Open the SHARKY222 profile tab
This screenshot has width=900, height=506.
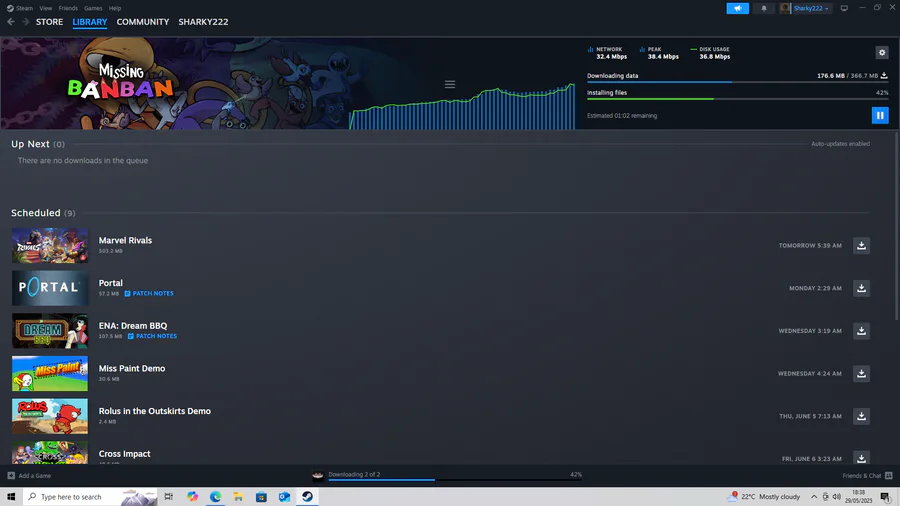click(x=203, y=22)
